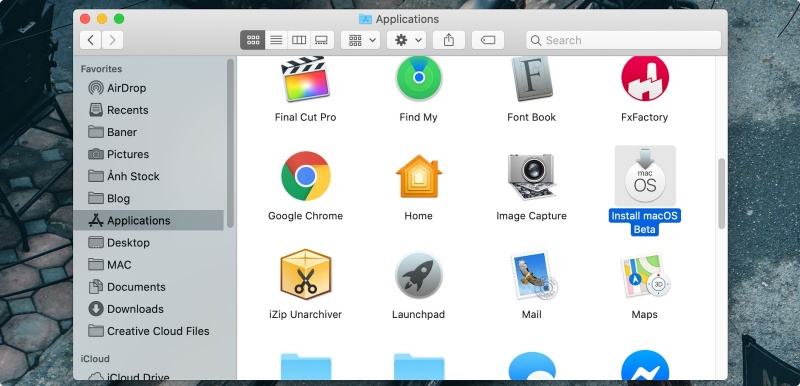Open Documents in the sidebar
The image size is (800, 386).
click(x=148, y=287)
